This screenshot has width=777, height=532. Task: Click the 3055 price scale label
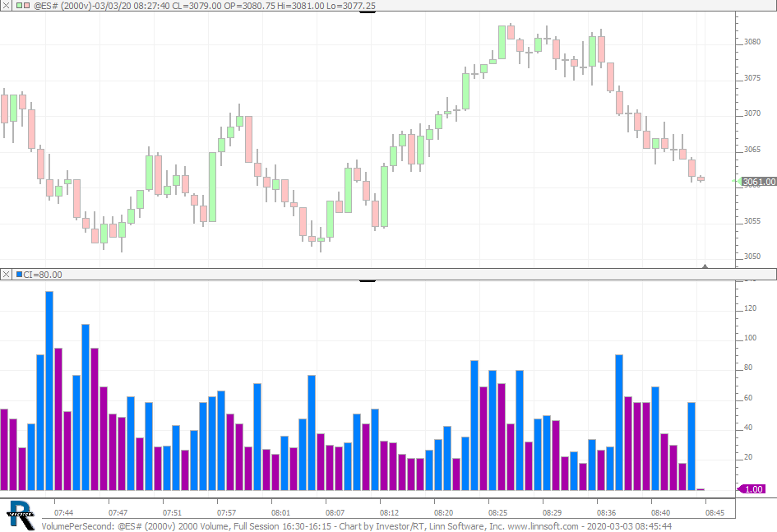752,221
